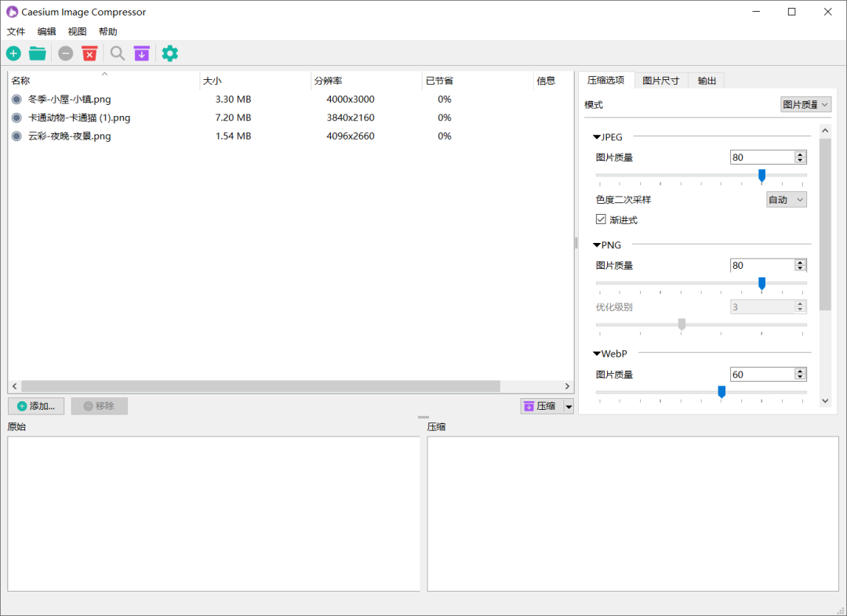Click the status icon beside 云彩-夜晚-夜景.png
847x616 pixels.
(16, 136)
